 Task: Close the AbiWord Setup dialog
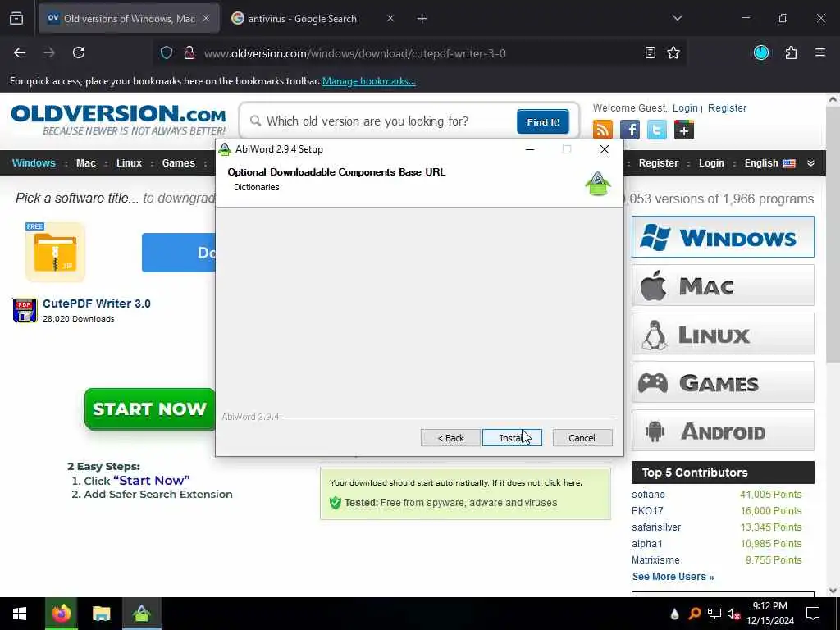(x=605, y=149)
